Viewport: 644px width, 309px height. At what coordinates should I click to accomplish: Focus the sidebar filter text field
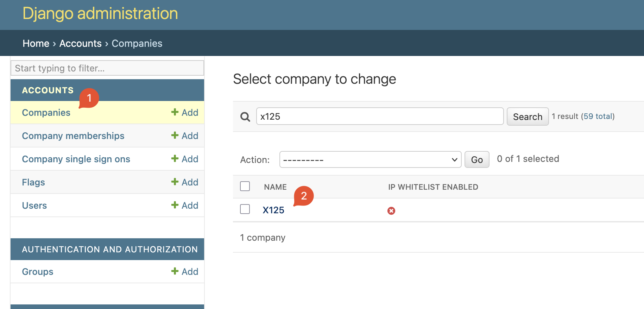107,68
